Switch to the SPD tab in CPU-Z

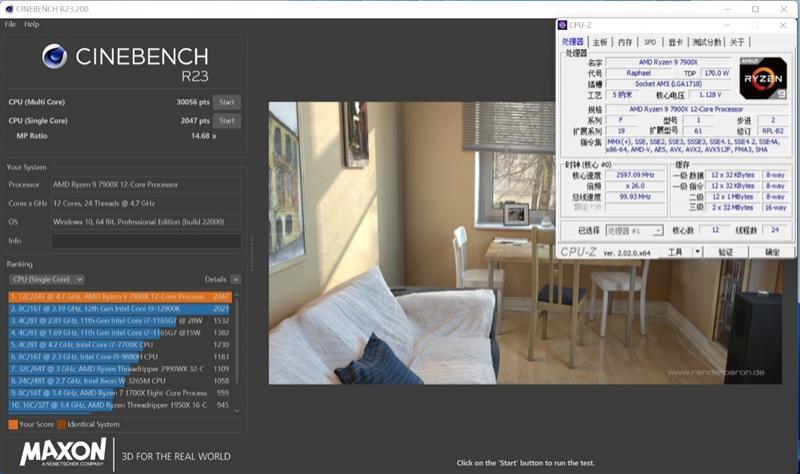tap(650, 42)
